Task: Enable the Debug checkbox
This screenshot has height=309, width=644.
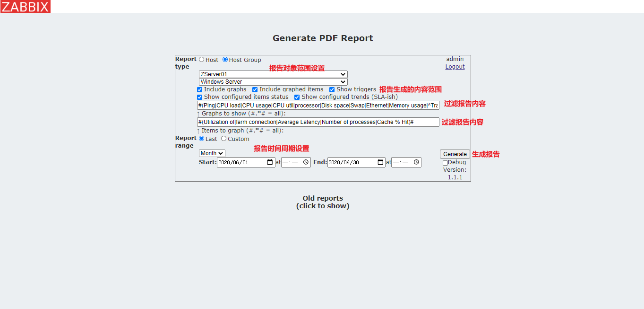Action: coord(445,162)
